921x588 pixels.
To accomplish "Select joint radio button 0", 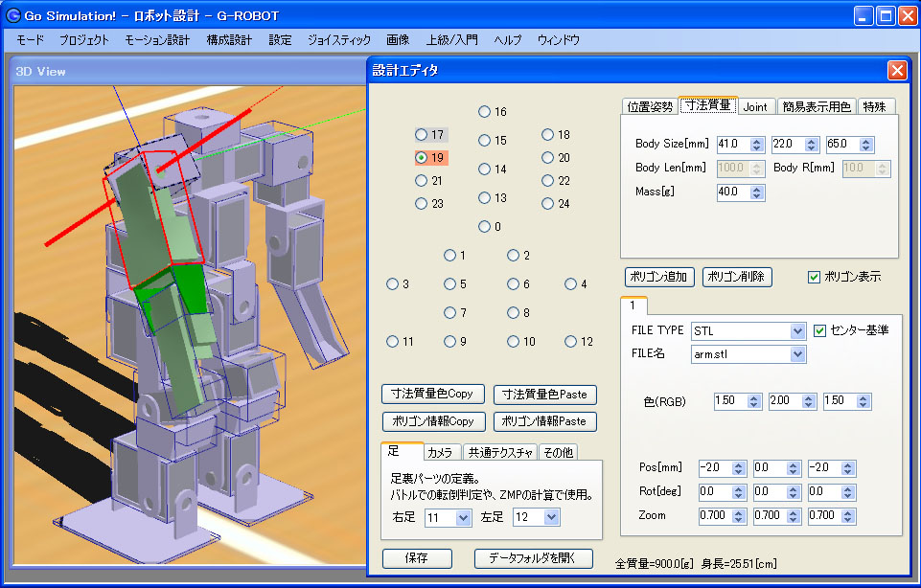I will (484, 227).
